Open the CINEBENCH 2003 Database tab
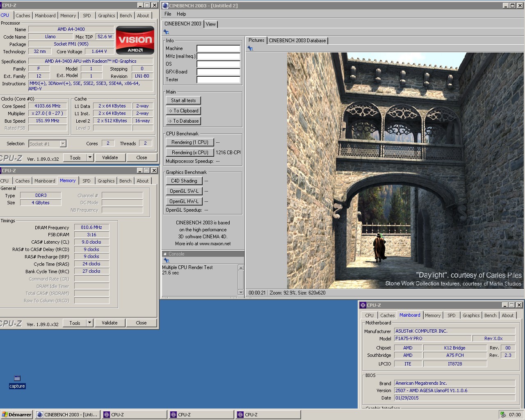The width and height of the screenshot is (525, 420). [x=297, y=41]
